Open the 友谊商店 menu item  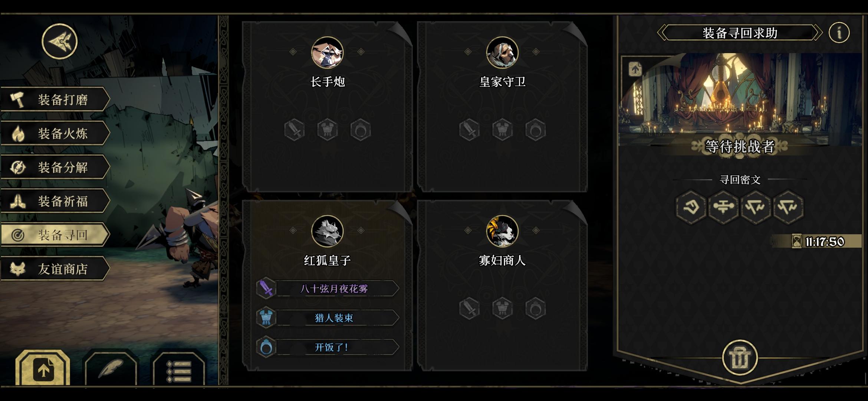(x=55, y=268)
